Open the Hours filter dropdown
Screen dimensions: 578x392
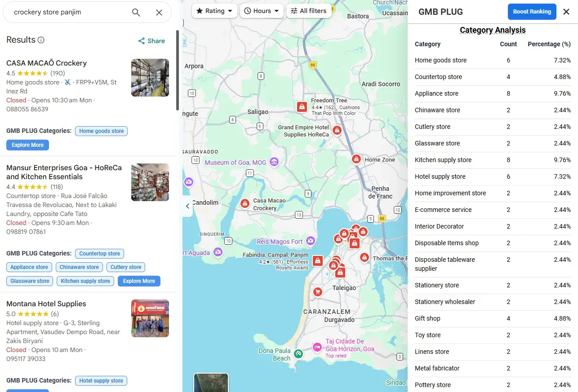pyautogui.click(x=262, y=11)
